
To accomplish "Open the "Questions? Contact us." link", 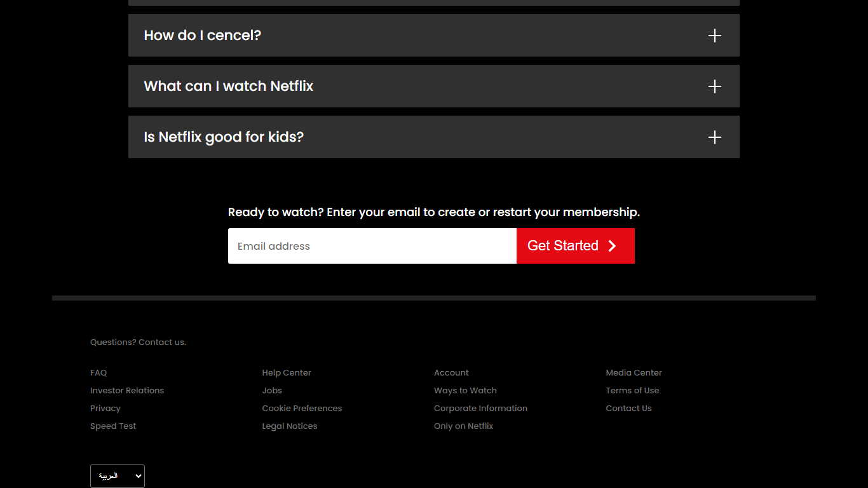I will point(138,342).
